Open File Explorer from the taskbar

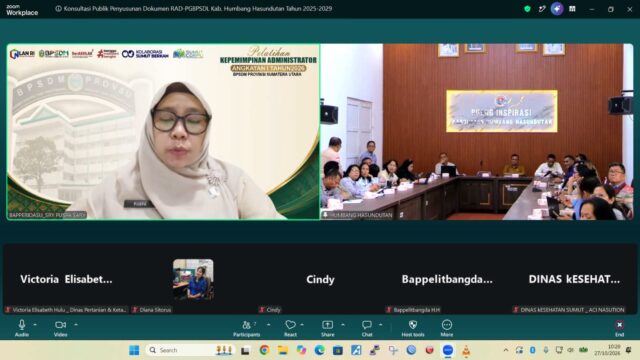pos(283,350)
